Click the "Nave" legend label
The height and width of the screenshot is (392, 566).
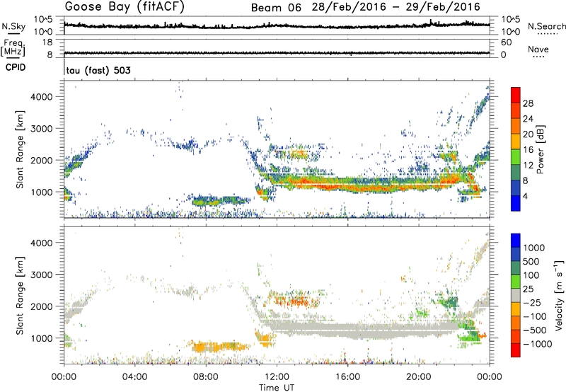click(538, 50)
